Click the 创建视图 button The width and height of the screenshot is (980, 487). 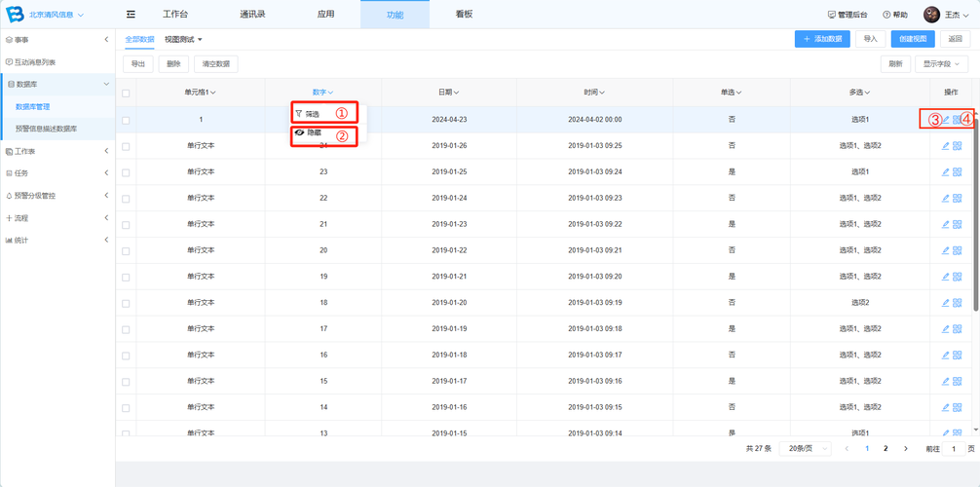tap(913, 39)
